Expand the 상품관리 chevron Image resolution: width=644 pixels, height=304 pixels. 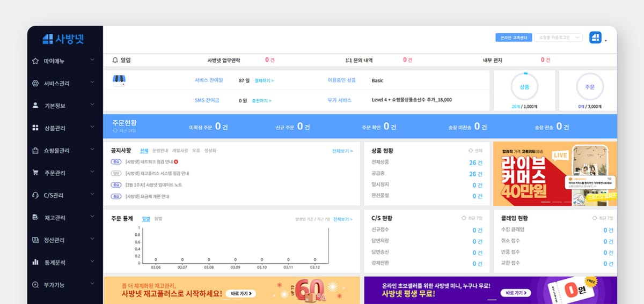92,128
